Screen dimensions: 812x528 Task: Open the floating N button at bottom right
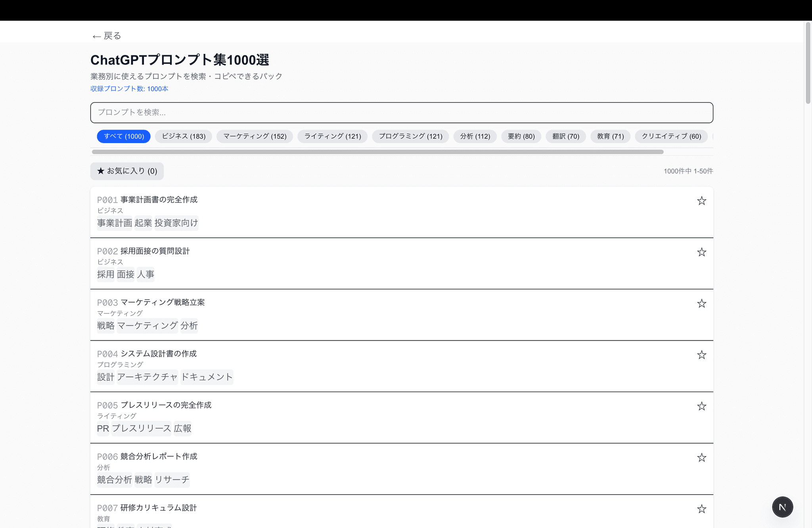[782, 507]
